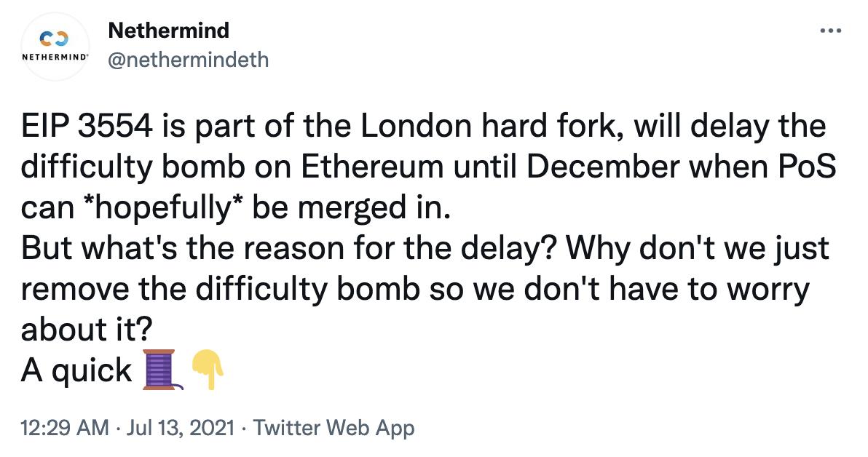
Task: Click the orange arc of the Nethermind logo
Action: pos(63,33)
